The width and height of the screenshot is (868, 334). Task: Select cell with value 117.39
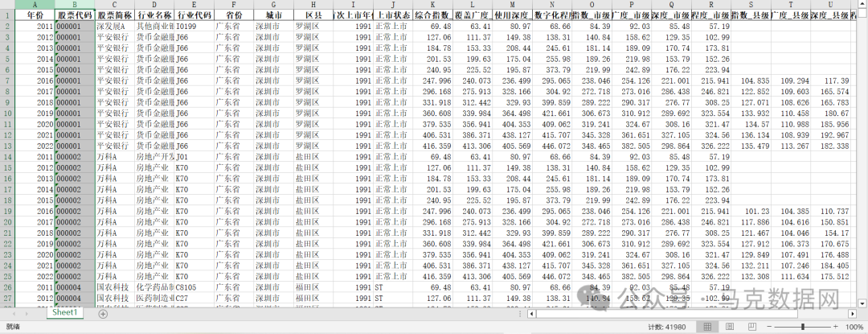coord(830,80)
